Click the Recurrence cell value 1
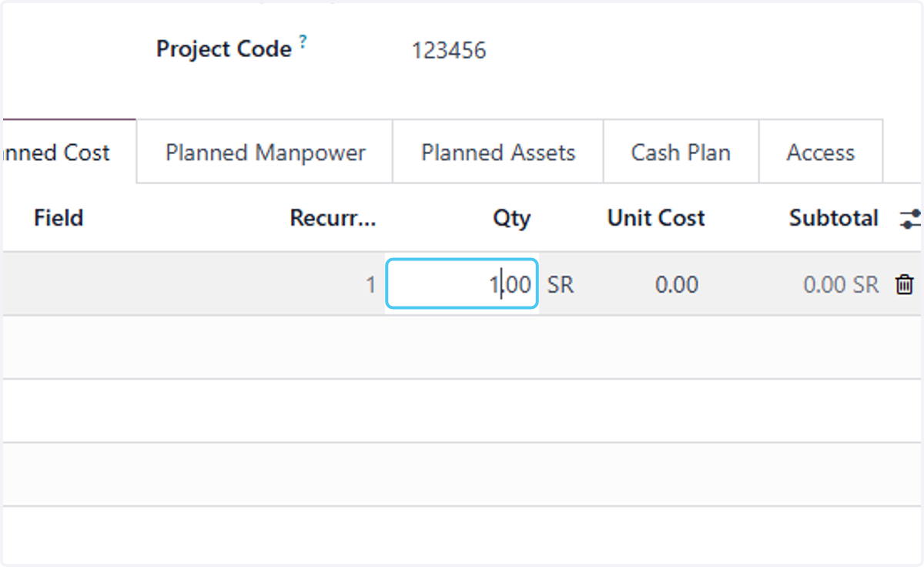The image size is (924, 567). (x=370, y=285)
